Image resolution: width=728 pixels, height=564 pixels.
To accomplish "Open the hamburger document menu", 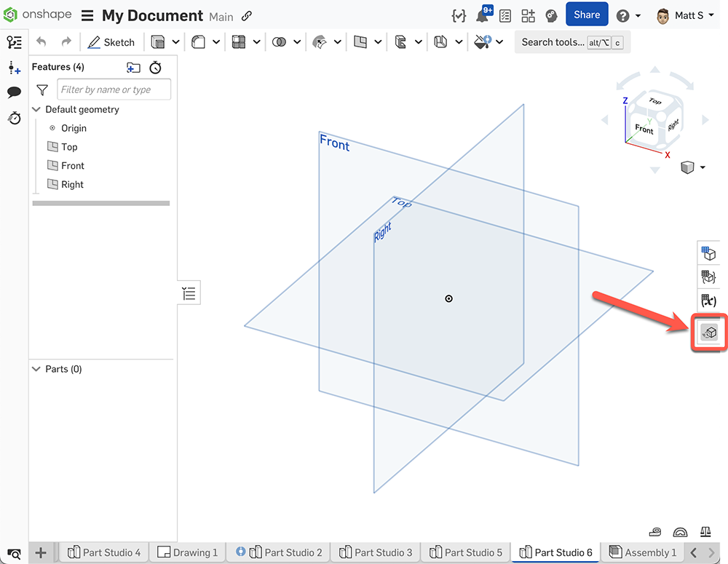I will pyautogui.click(x=87, y=16).
